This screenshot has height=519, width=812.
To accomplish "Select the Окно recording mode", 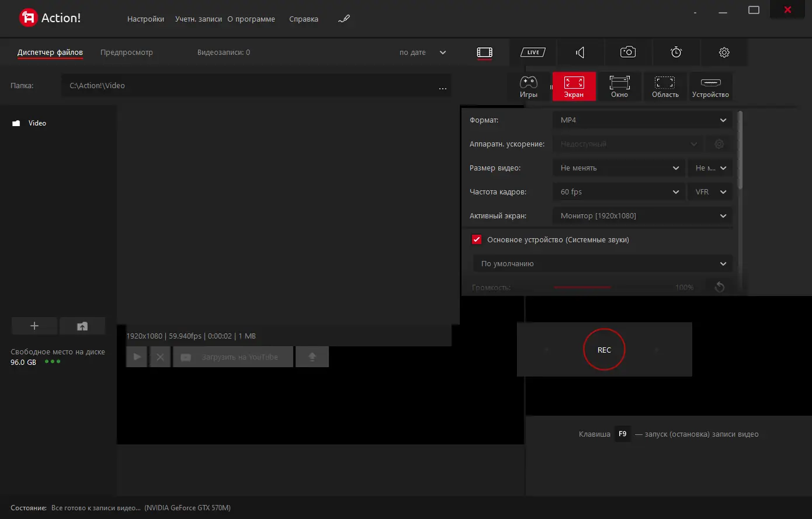I will point(619,86).
